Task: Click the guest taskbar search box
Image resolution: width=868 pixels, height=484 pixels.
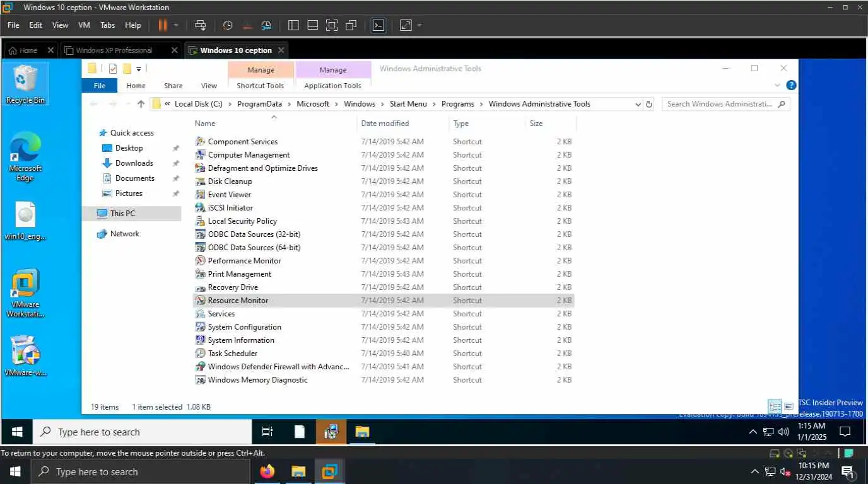Action: (143, 432)
